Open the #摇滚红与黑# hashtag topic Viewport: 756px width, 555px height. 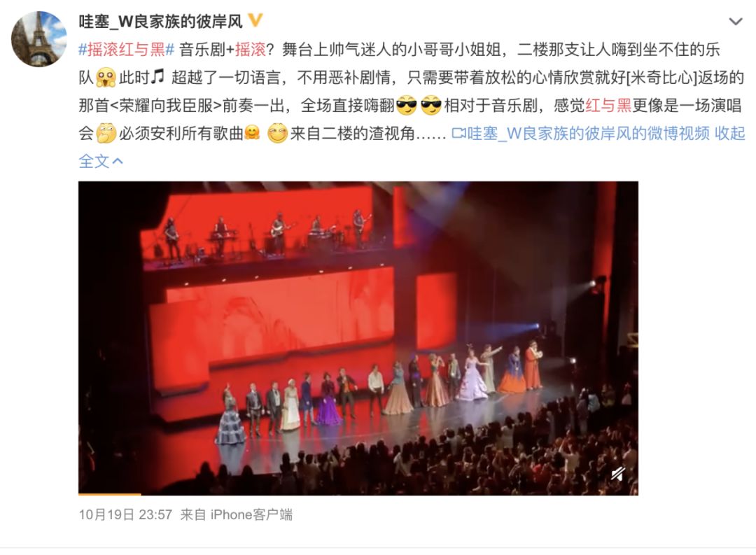126,50
